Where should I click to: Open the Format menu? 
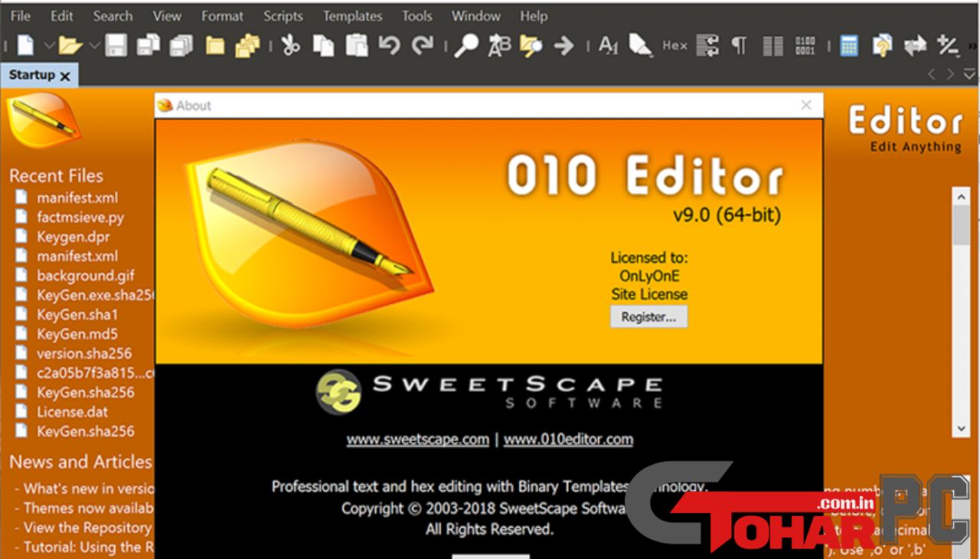coord(223,15)
